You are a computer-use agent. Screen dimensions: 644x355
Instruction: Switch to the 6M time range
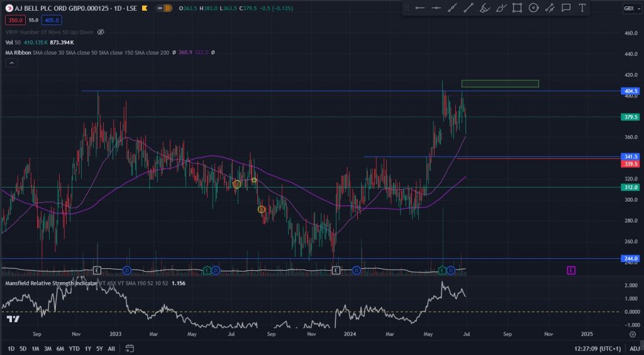60,348
